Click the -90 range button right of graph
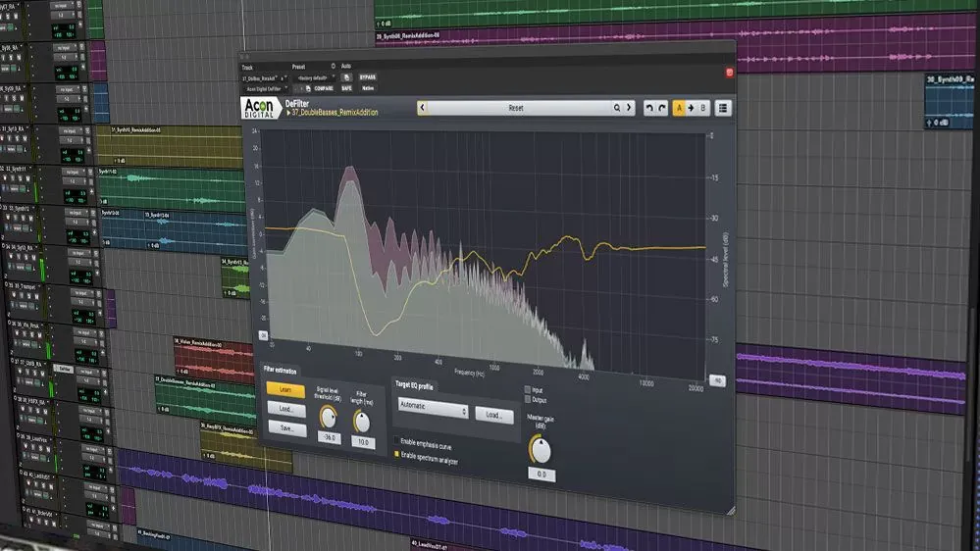The width and height of the screenshot is (980, 551). [717, 380]
